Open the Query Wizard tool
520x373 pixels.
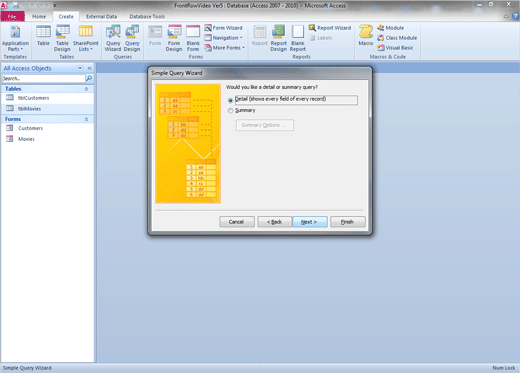pos(113,38)
